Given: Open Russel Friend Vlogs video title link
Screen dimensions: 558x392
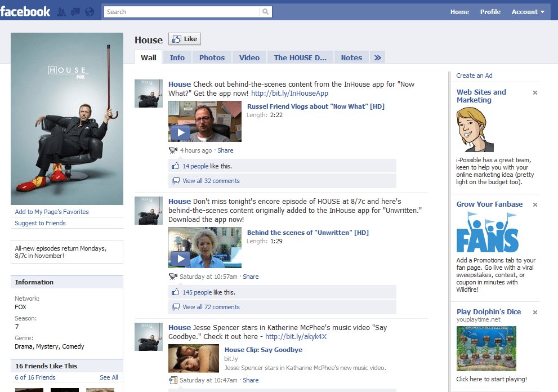Looking at the screenshot, I should click(x=316, y=106).
